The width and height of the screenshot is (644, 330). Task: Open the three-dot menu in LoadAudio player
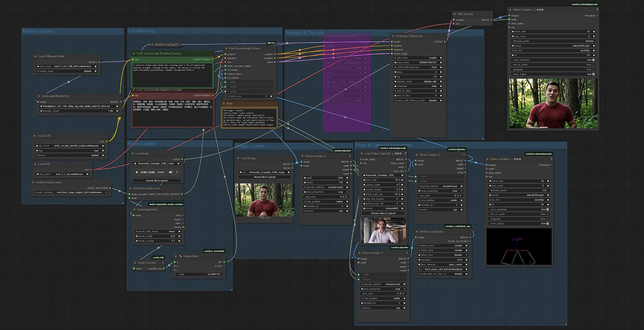pos(177,172)
